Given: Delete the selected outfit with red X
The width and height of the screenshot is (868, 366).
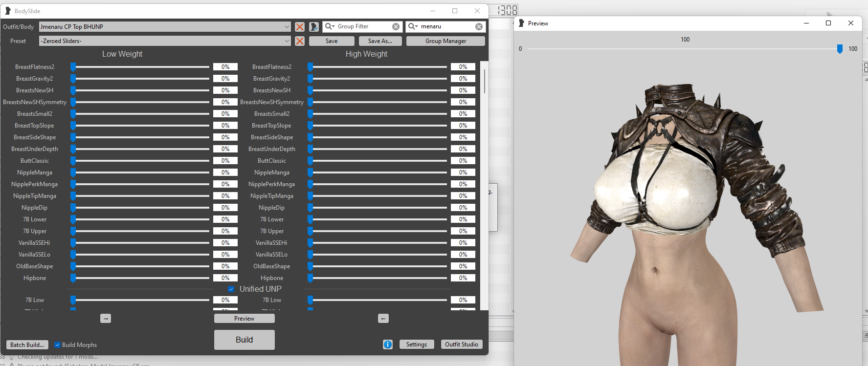Looking at the screenshot, I should click(300, 27).
